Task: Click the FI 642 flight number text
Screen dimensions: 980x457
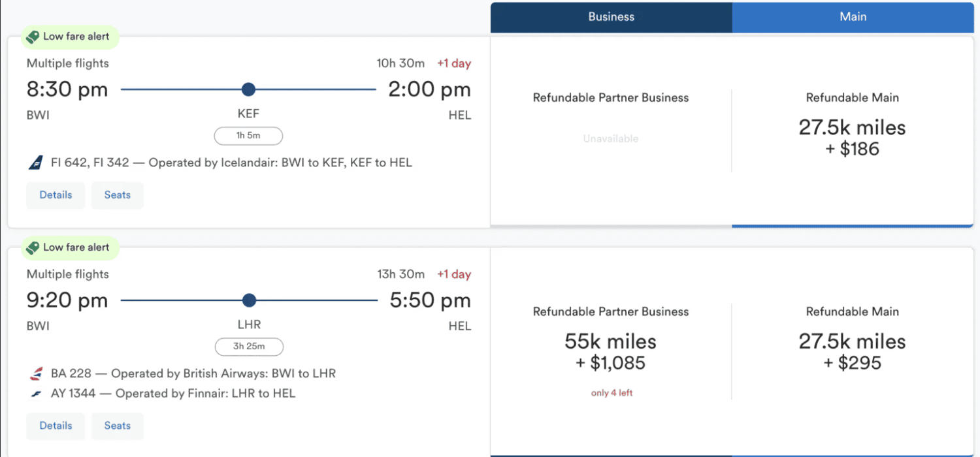Action: (70, 163)
